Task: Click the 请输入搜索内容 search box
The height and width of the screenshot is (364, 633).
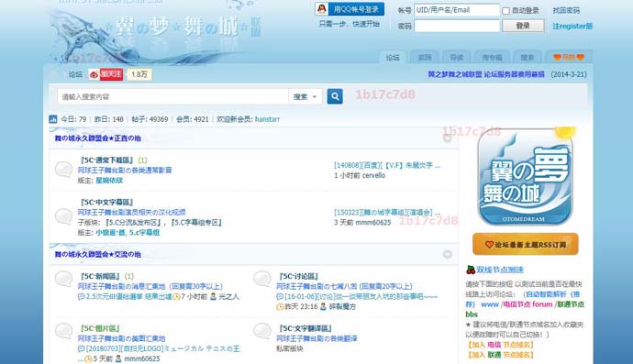Action: (172, 97)
